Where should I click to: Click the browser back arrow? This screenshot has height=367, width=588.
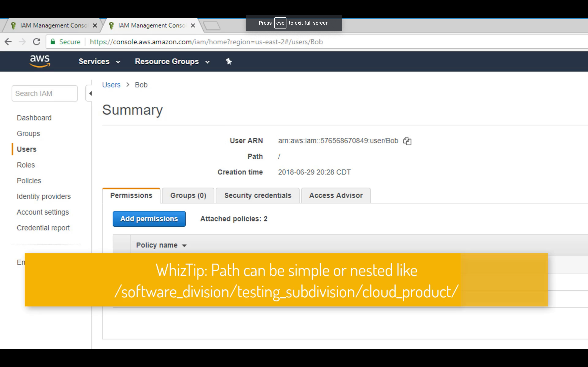(x=8, y=42)
